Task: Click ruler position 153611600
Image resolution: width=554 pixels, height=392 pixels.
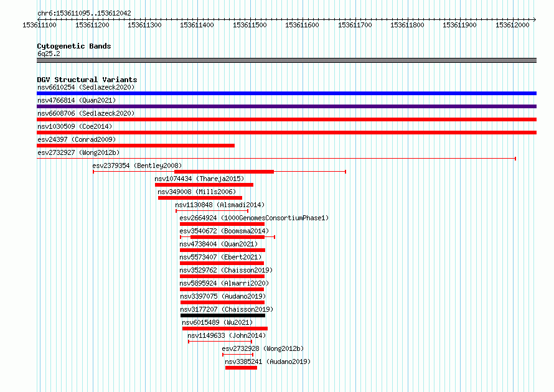Action: [x=302, y=25]
